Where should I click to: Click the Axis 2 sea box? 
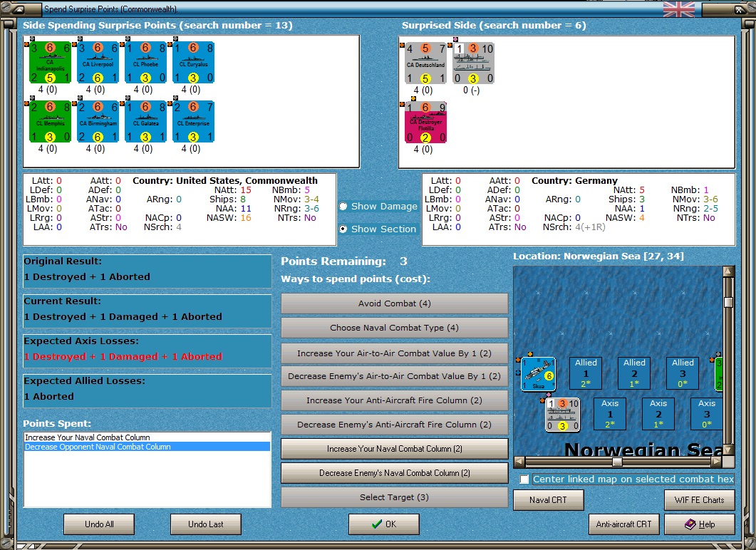pos(658,414)
